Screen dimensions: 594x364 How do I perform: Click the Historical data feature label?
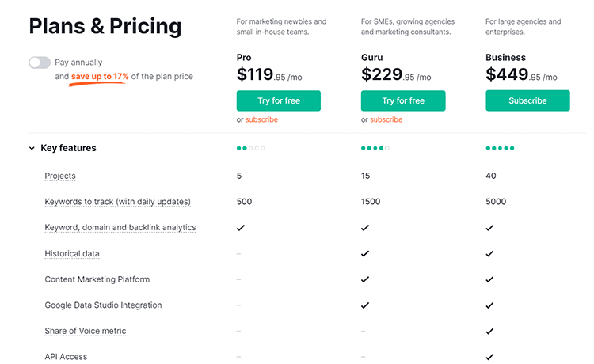(72, 253)
